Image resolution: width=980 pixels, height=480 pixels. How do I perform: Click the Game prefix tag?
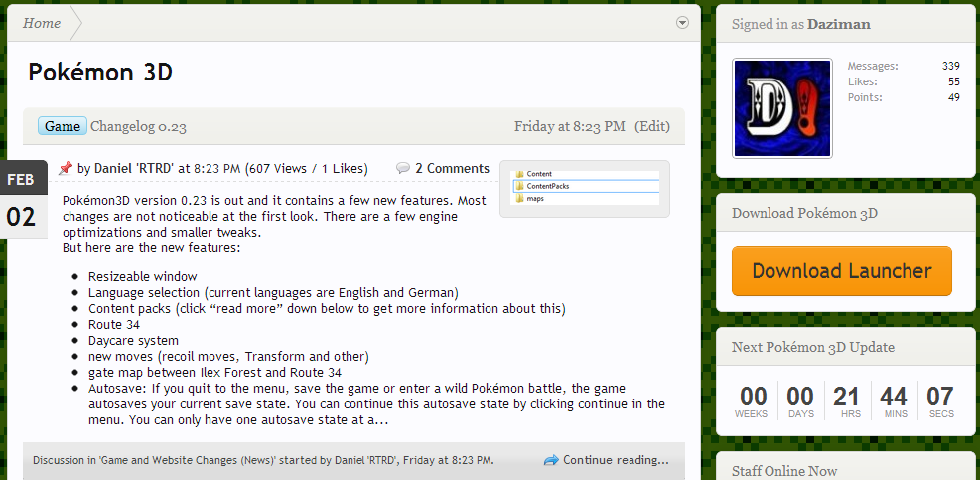(63, 126)
